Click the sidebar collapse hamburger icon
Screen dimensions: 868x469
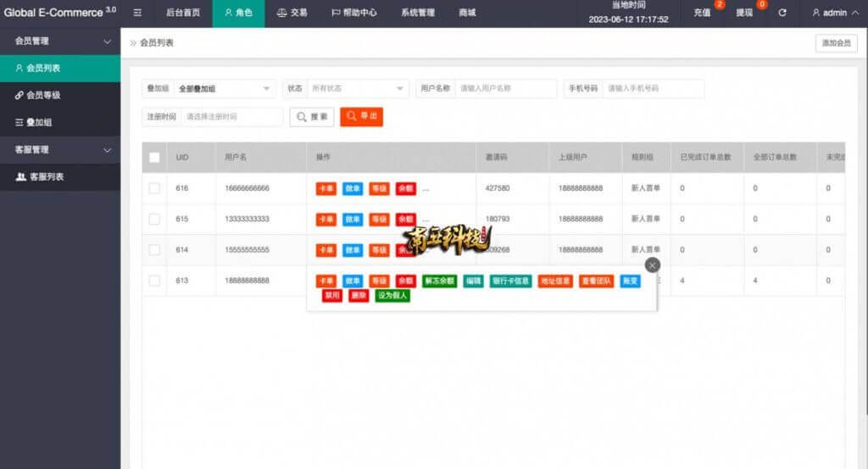(137, 13)
